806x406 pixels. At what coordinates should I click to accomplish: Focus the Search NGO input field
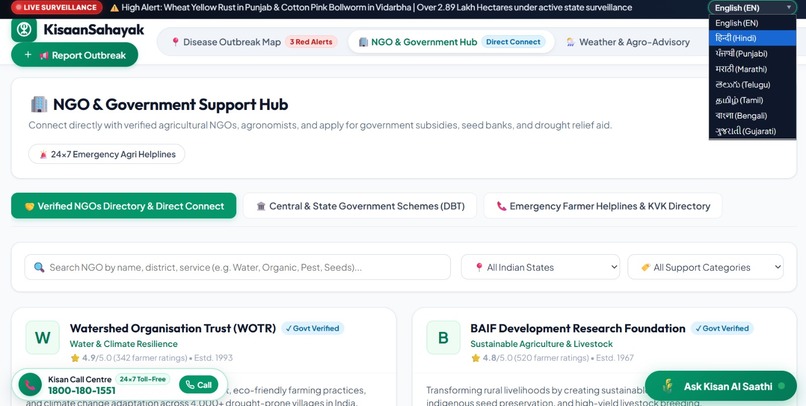237,267
